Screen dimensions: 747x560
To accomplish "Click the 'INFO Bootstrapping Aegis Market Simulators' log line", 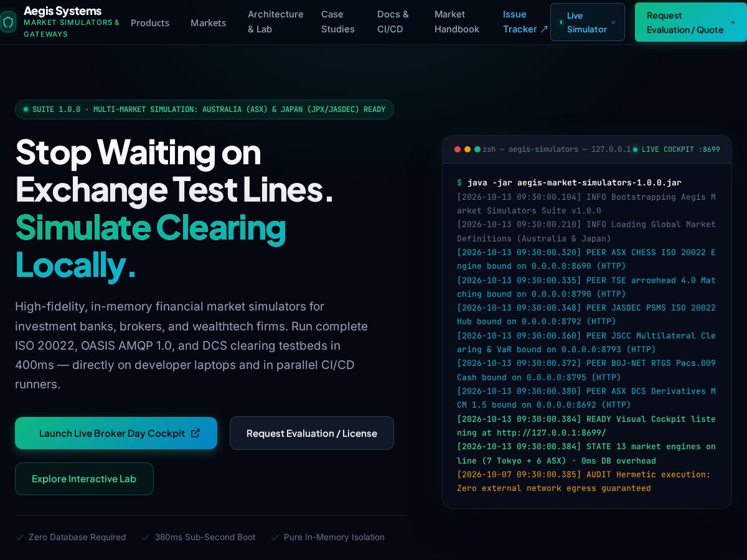I will [586, 203].
